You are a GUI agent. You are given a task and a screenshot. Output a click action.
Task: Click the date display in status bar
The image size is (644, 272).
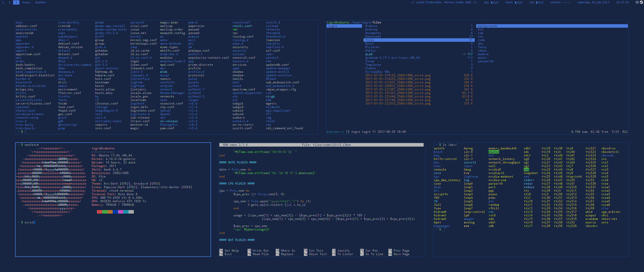pos(593,2)
